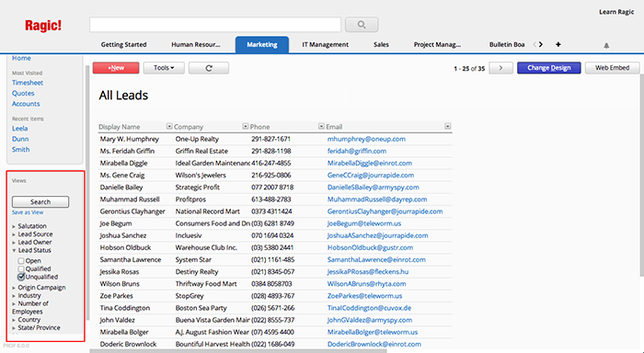
Task: Open the Tools dropdown menu
Action: [164, 68]
